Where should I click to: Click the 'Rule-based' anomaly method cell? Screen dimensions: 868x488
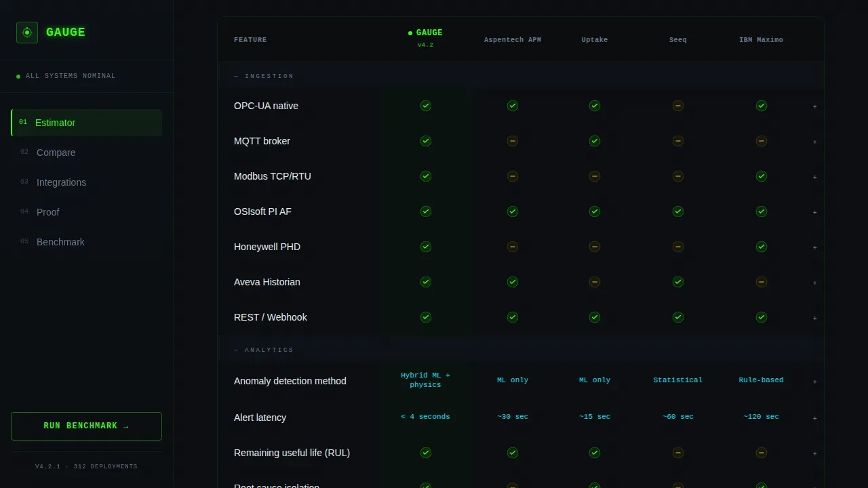761,380
